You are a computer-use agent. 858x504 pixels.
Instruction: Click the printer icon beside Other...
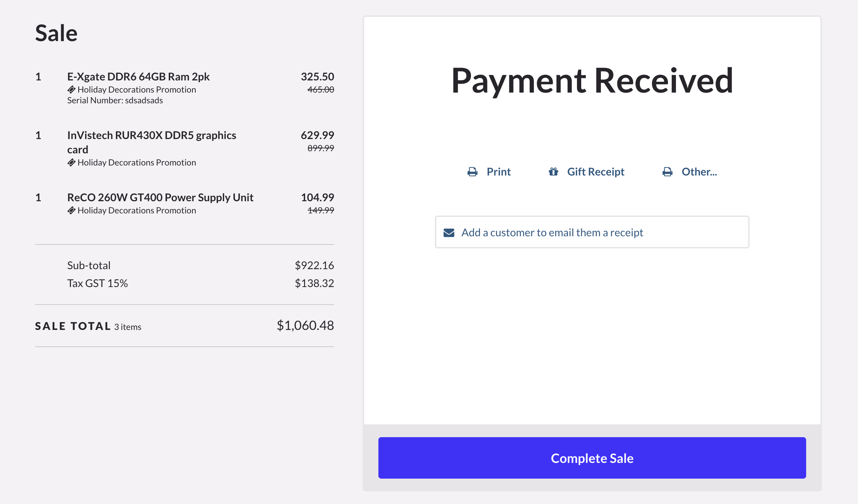click(667, 172)
